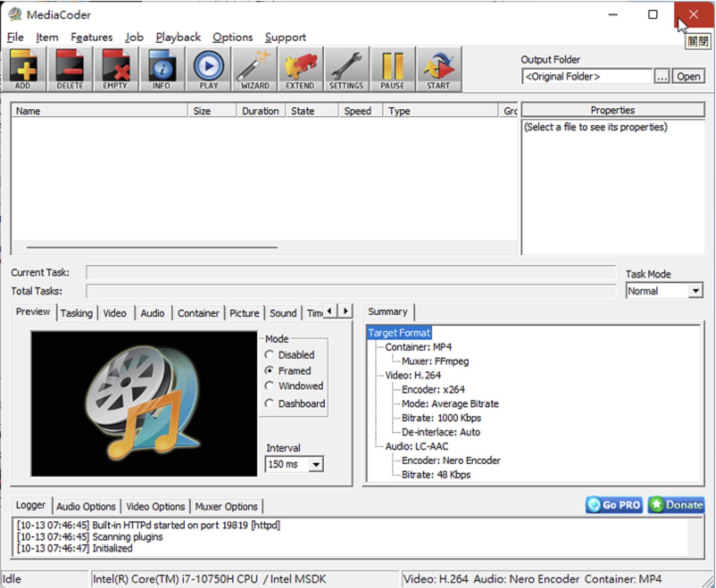
Task: Click the PAUSE toolbar icon
Action: coord(392,69)
